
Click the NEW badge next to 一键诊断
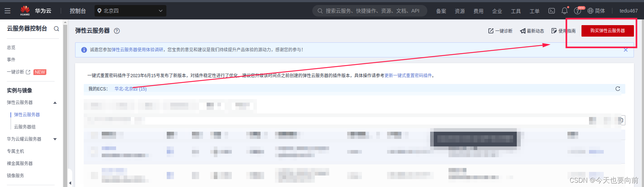[40, 72]
